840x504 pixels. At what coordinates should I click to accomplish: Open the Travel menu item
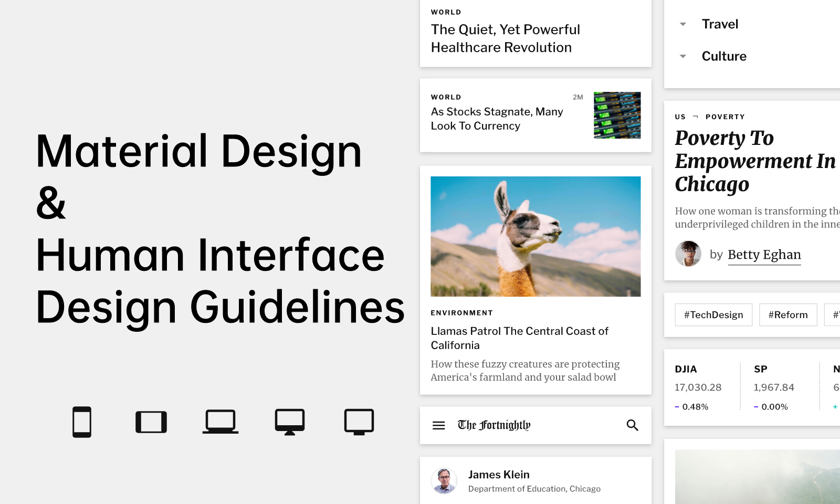(x=720, y=24)
